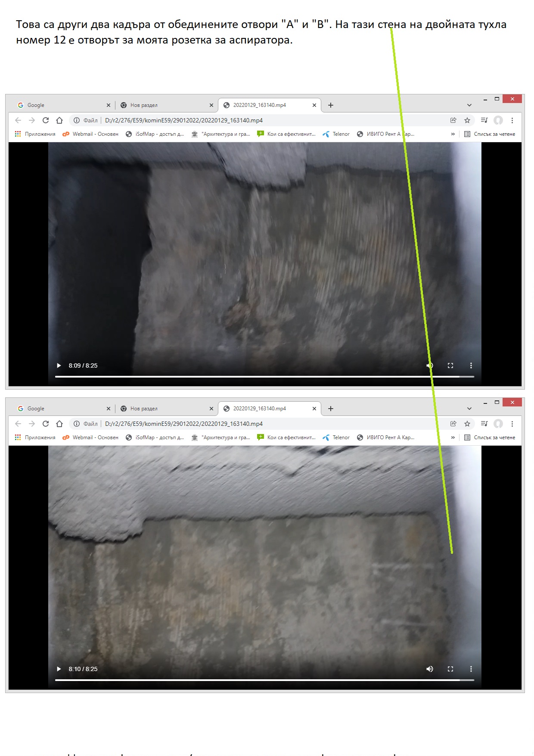
Task: Bookmark page with star icon in upper browser
Action: [x=467, y=120]
